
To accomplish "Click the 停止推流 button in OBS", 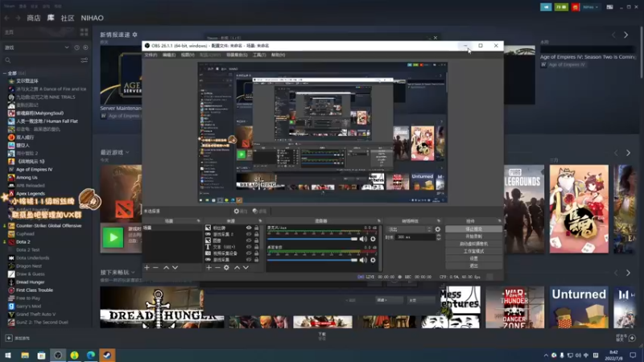I will (473, 229).
